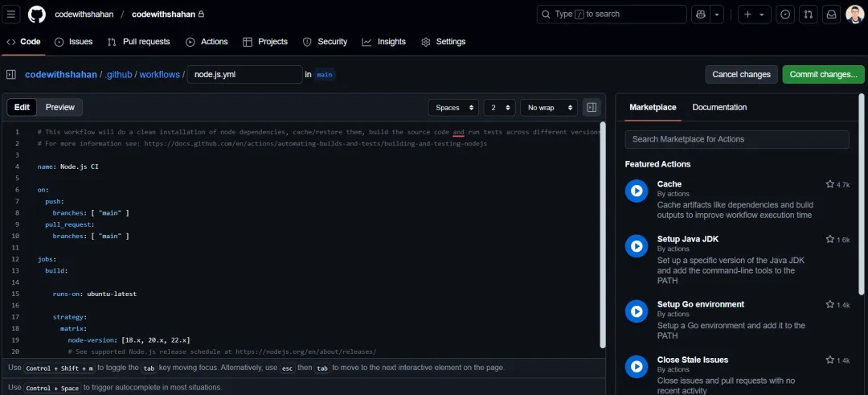Click the 4.7k star on Cache
The width and height of the screenshot is (868, 395).
tap(837, 184)
